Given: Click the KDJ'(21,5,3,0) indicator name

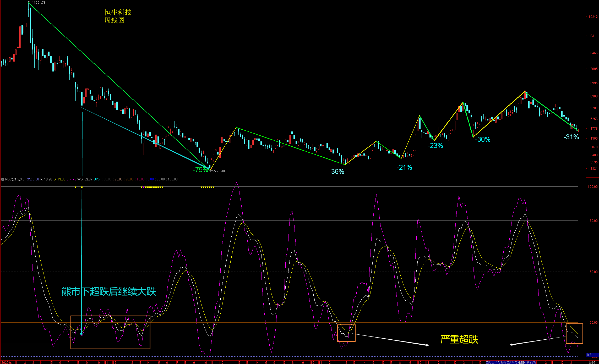Looking at the screenshot, I should click(x=15, y=179).
